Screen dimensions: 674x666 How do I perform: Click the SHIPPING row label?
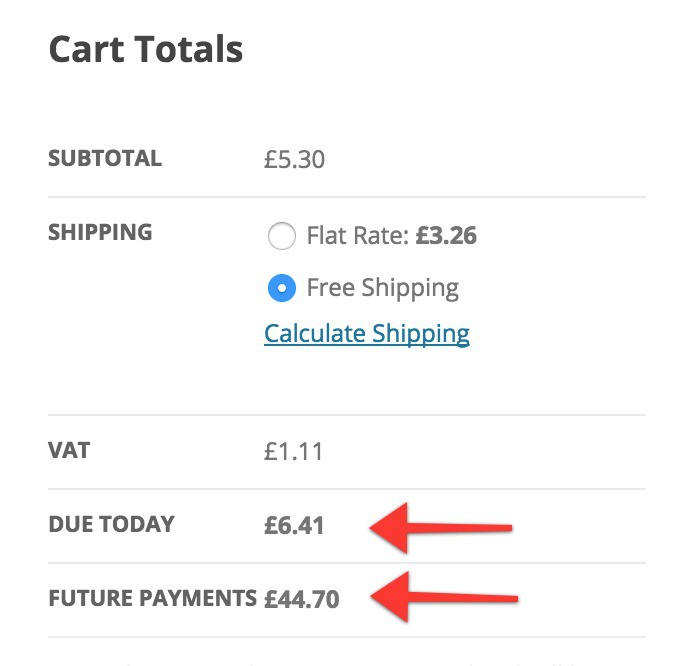point(100,232)
